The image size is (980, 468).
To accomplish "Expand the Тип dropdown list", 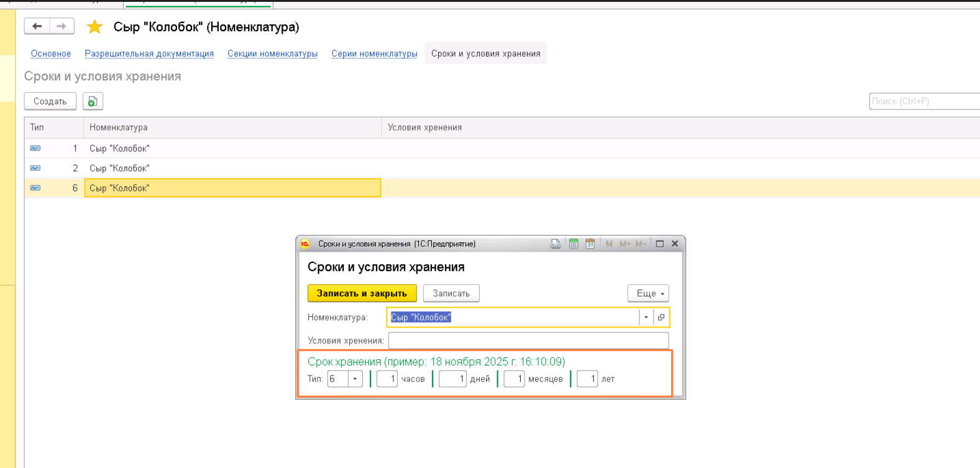I will 355,379.
